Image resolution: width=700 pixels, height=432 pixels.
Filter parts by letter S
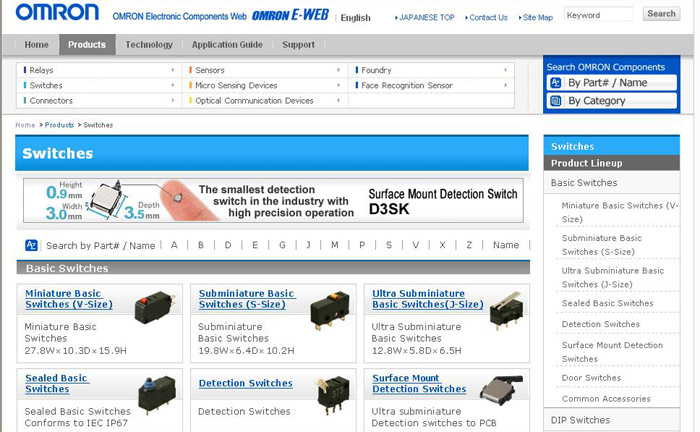(389, 245)
